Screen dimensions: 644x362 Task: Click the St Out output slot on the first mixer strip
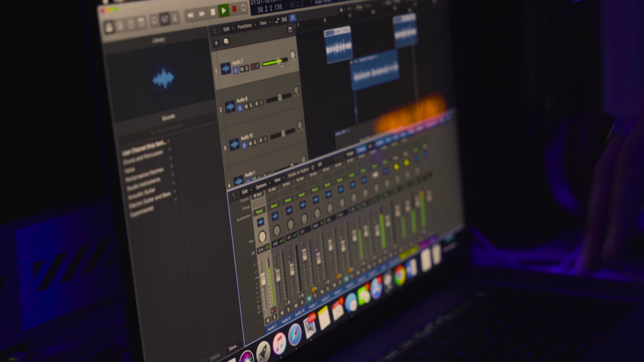click(257, 195)
